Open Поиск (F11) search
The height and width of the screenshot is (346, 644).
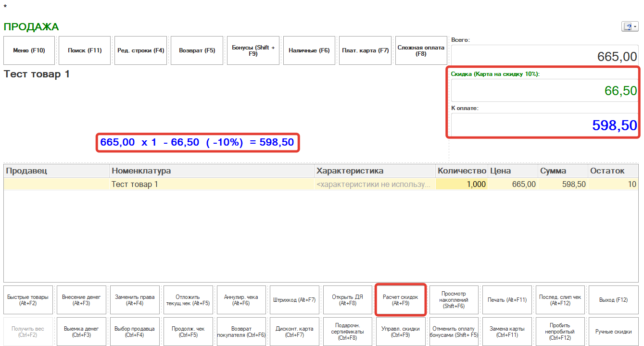point(85,50)
